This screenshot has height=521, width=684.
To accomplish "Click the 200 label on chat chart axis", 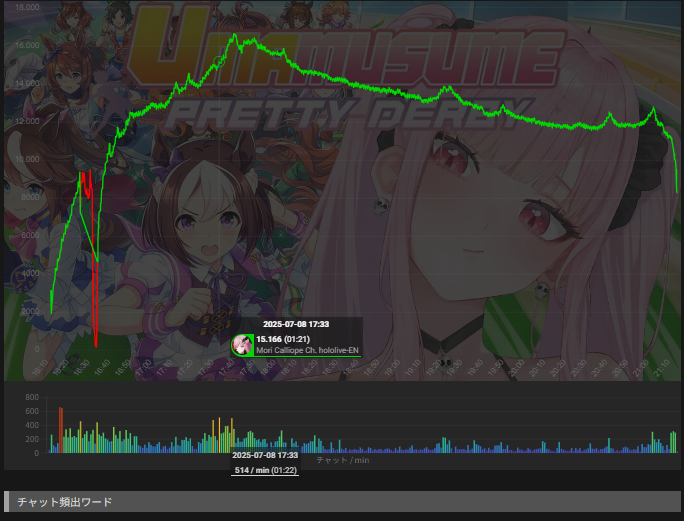I will [32, 439].
